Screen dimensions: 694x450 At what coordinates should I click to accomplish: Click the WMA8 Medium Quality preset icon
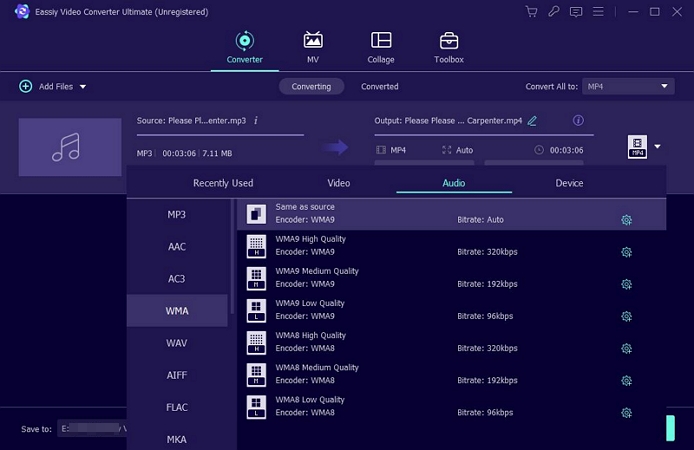pyautogui.click(x=256, y=375)
